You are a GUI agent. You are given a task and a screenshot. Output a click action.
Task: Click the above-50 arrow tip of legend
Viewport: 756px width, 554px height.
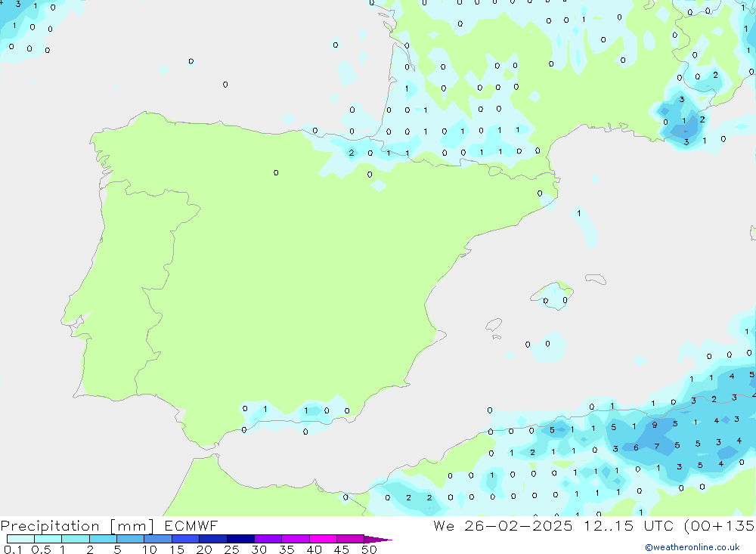click(x=378, y=540)
